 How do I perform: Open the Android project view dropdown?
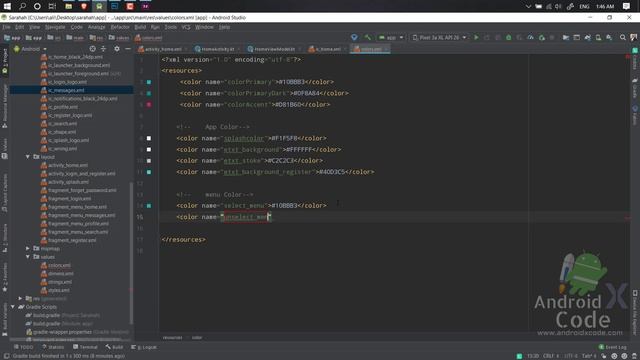click(x=30, y=49)
